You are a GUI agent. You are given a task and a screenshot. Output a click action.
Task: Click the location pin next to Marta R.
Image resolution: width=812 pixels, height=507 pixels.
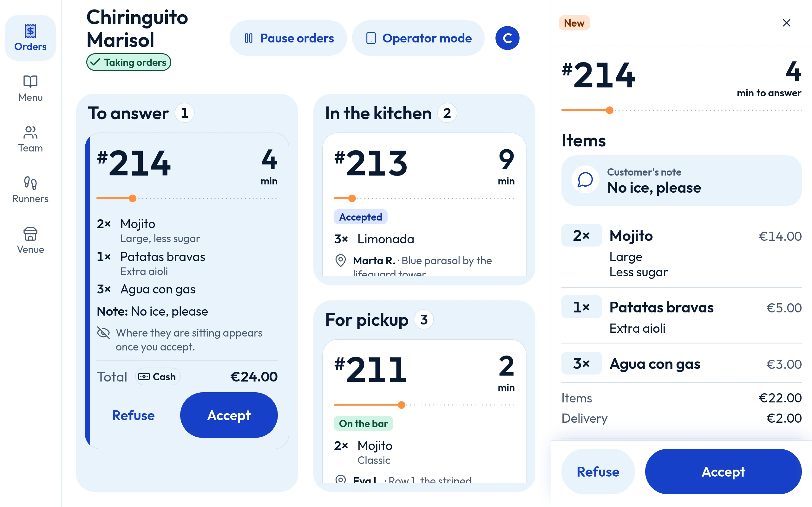[340, 260]
